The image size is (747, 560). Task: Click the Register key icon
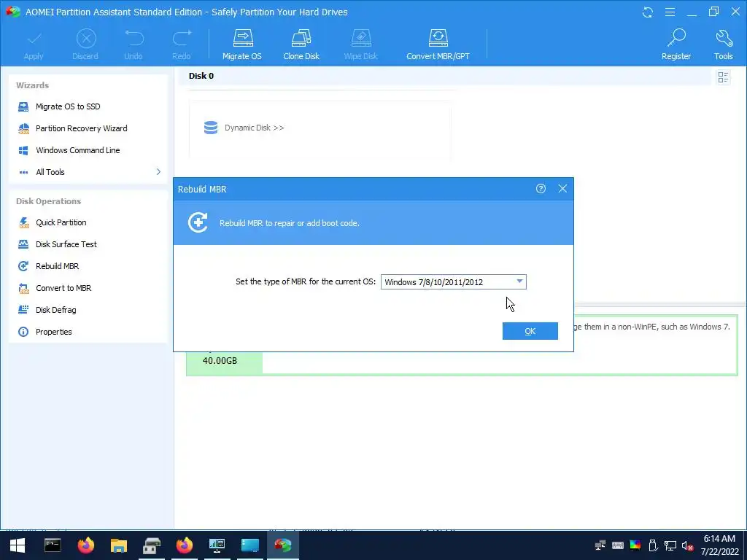pyautogui.click(x=676, y=44)
